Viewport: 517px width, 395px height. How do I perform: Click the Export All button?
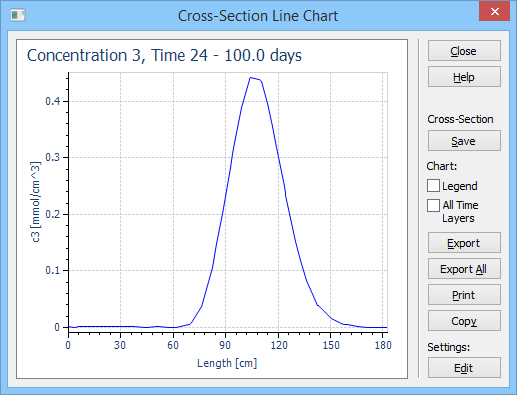coord(464,269)
